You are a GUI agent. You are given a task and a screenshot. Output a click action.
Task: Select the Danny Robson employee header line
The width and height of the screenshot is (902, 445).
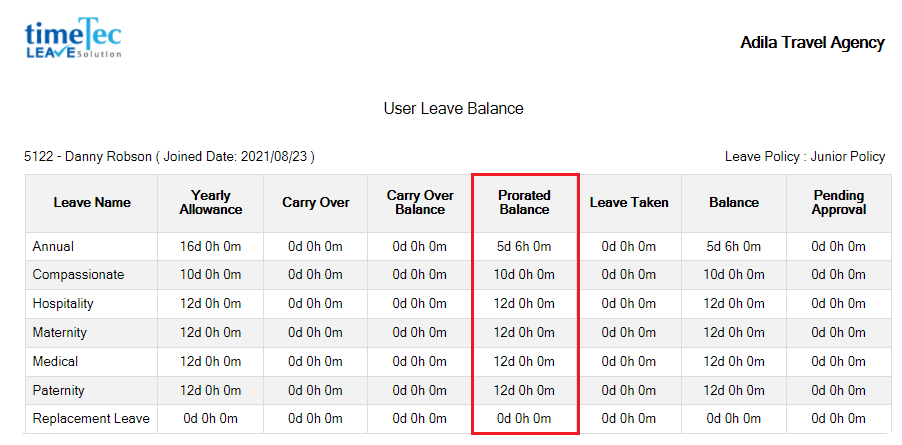(x=169, y=156)
